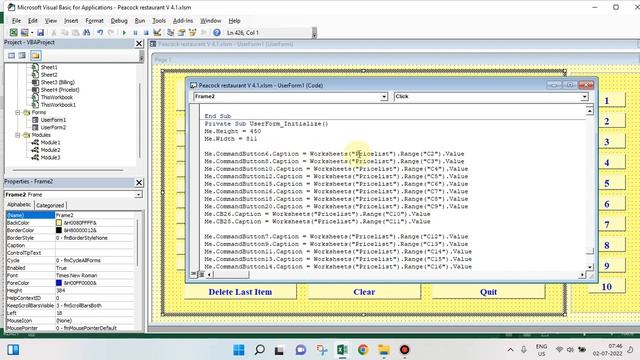Open the Frame2 object dropdown in code window
Image resolution: width=640 pixels, height=360 pixels.
coord(384,97)
